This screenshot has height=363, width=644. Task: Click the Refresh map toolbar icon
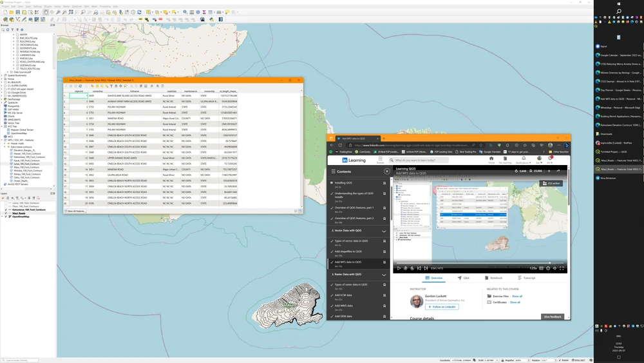point(140,12)
